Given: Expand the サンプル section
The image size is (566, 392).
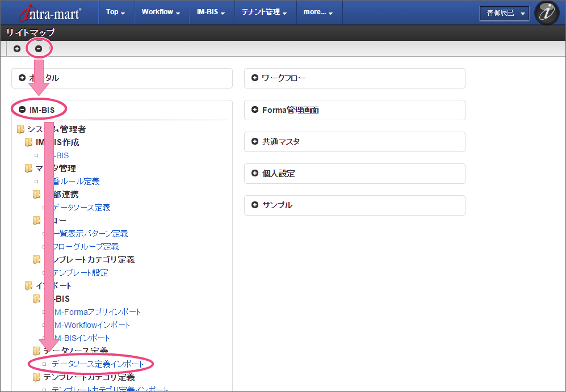Looking at the screenshot, I should 255,205.
